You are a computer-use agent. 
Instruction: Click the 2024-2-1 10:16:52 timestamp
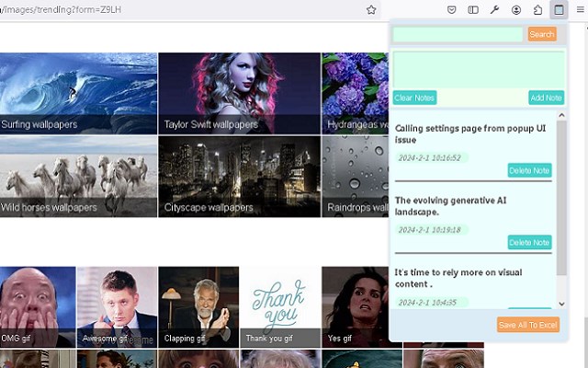pos(430,157)
